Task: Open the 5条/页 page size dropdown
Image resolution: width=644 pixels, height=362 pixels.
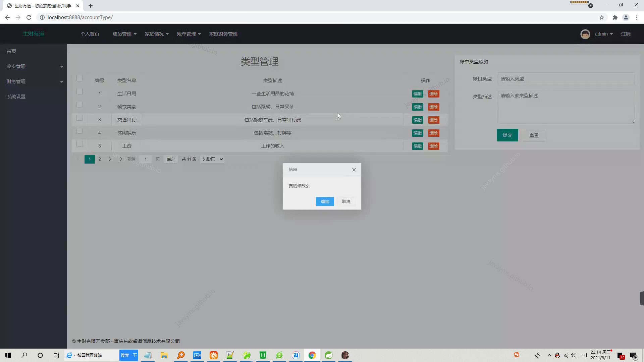Action: pos(212,159)
